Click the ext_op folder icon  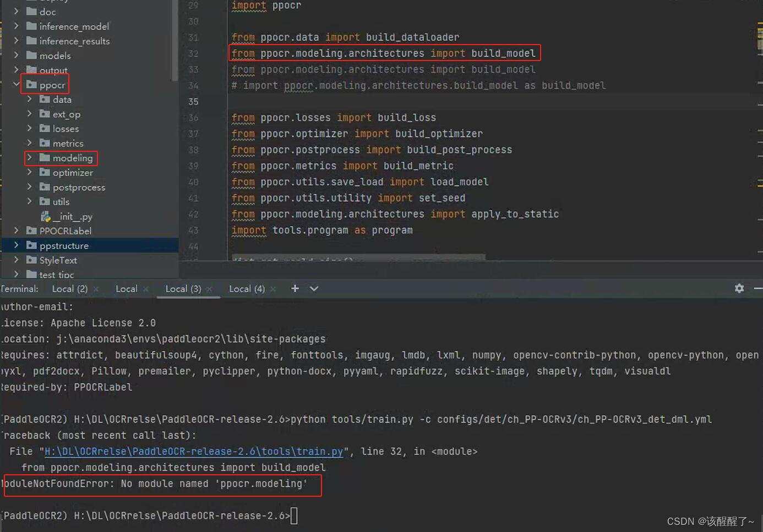pyautogui.click(x=44, y=114)
